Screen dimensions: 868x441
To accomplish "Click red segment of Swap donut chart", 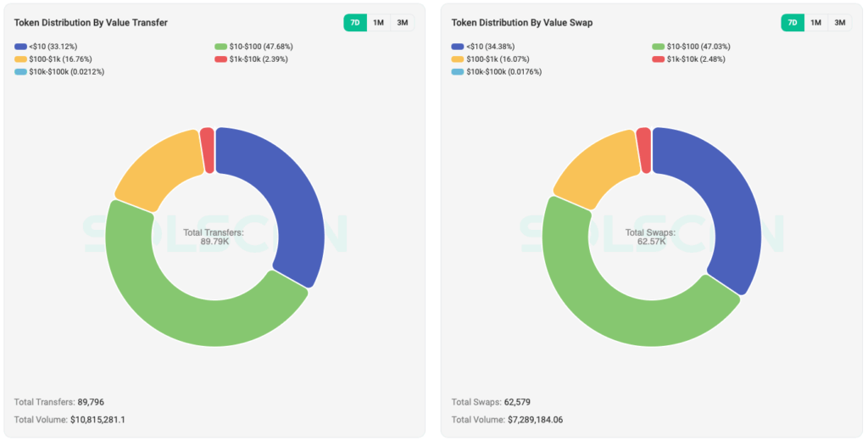I will (x=644, y=150).
